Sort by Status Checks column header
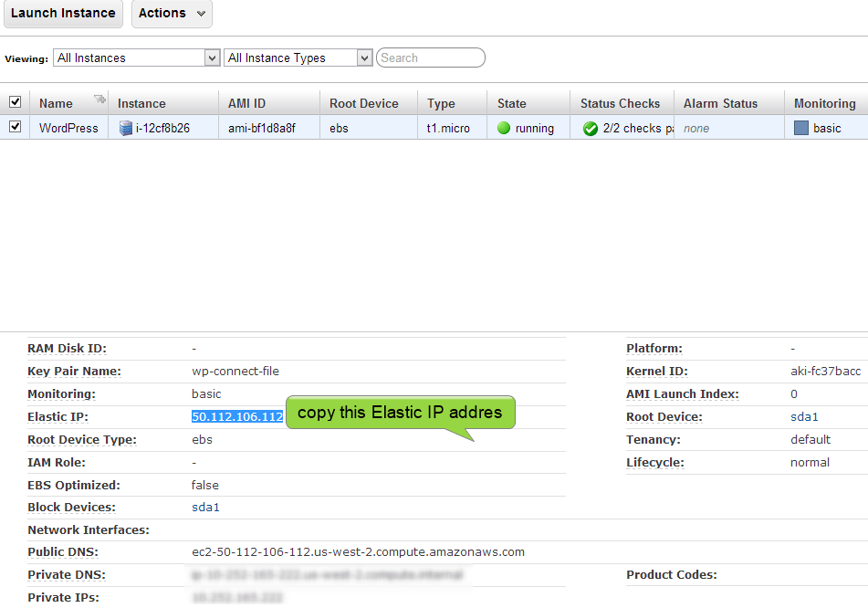The image size is (868, 608). [x=620, y=103]
